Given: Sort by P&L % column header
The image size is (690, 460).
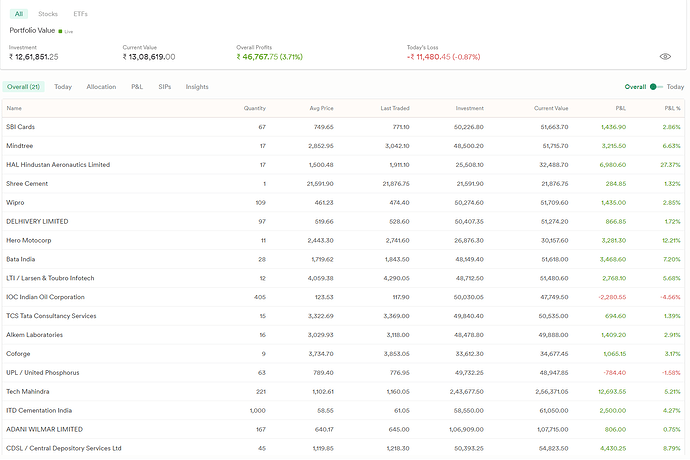Looking at the screenshot, I should point(672,108).
